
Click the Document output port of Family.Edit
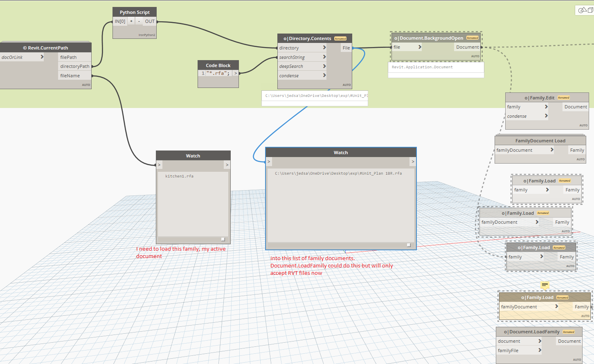[x=576, y=107]
